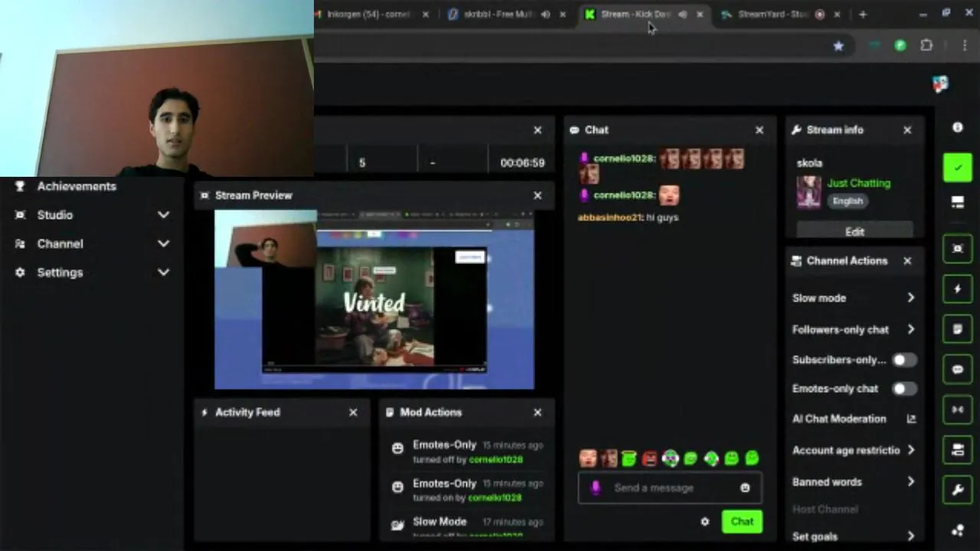The image size is (980, 551).
Task: Click the Edit stream info button
Action: coord(854,231)
